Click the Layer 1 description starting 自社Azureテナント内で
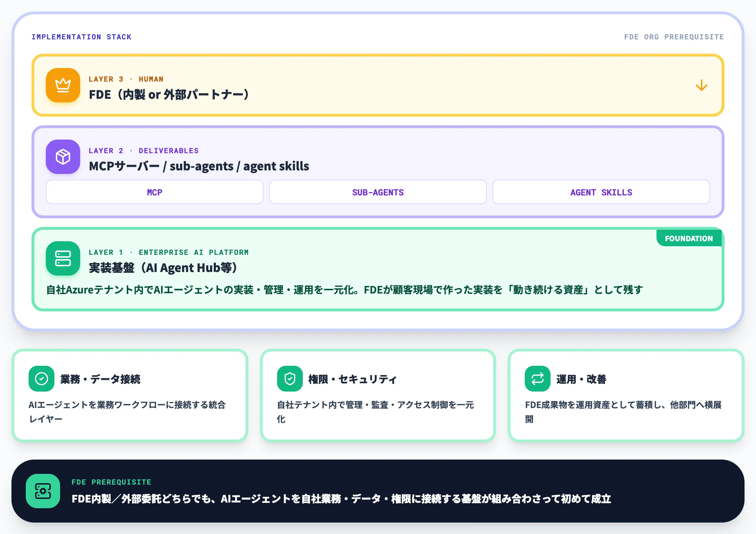 [345, 290]
